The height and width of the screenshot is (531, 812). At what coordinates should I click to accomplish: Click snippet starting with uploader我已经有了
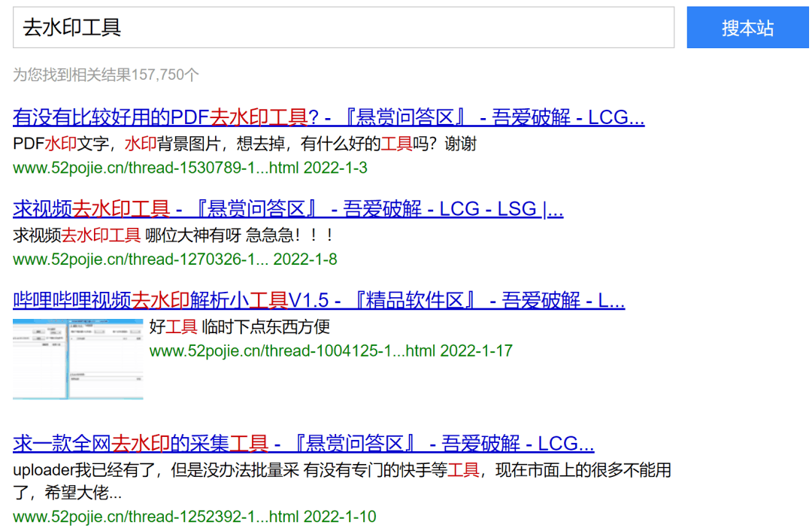click(x=342, y=481)
